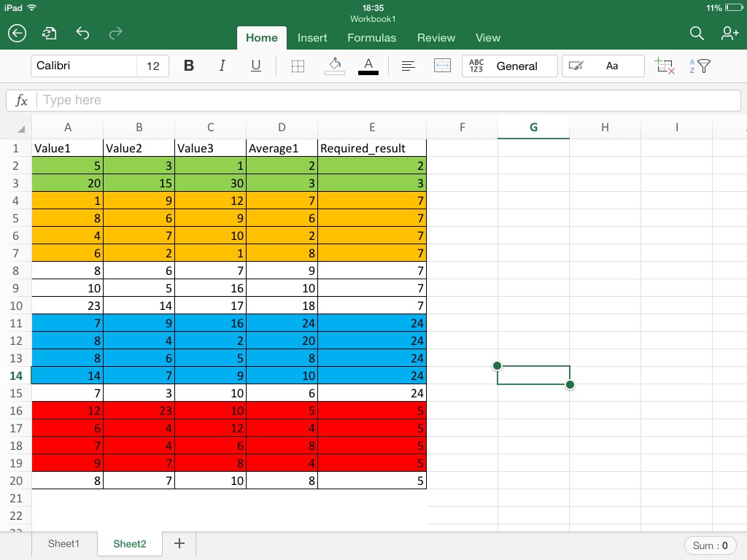Toggle underline formatting
The image size is (747, 560).
point(255,66)
